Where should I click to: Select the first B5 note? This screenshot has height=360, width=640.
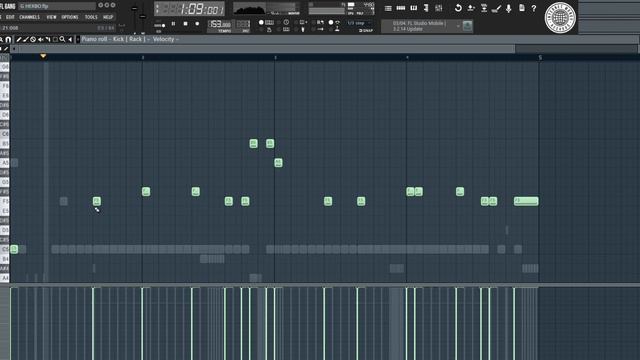point(253,143)
